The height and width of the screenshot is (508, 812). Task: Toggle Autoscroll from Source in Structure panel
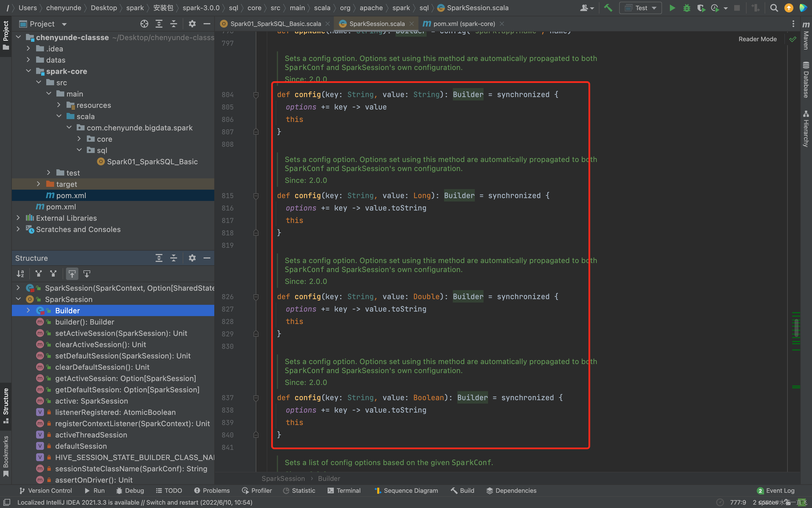pyautogui.click(x=87, y=274)
